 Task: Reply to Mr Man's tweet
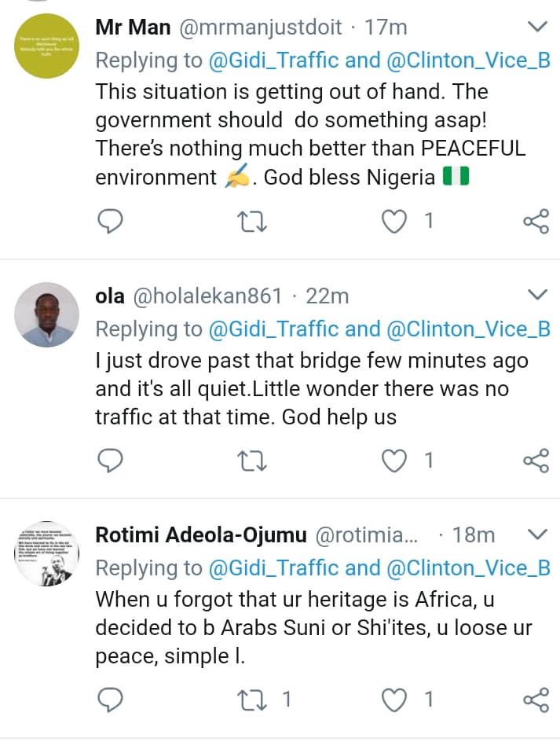pyautogui.click(x=111, y=222)
